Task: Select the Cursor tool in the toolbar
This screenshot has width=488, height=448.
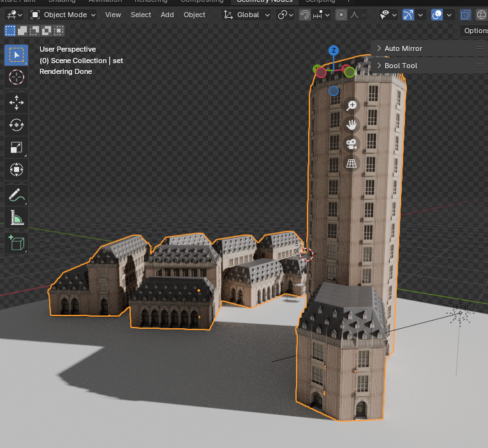Action: coord(17,78)
